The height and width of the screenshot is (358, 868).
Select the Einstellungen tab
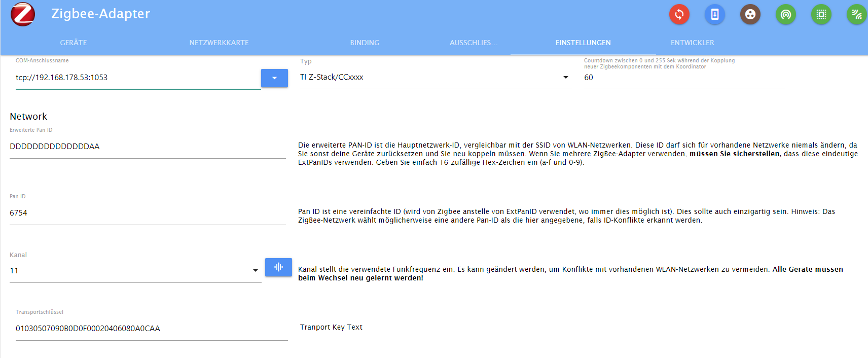[x=583, y=43]
